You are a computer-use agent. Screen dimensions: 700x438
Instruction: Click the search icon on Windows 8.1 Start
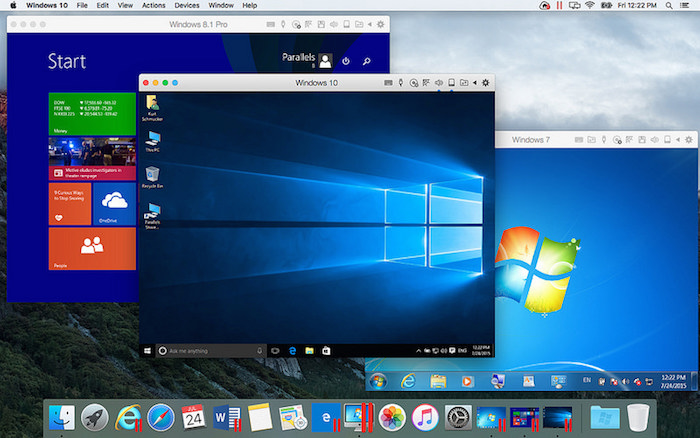click(x=367, y=61)
